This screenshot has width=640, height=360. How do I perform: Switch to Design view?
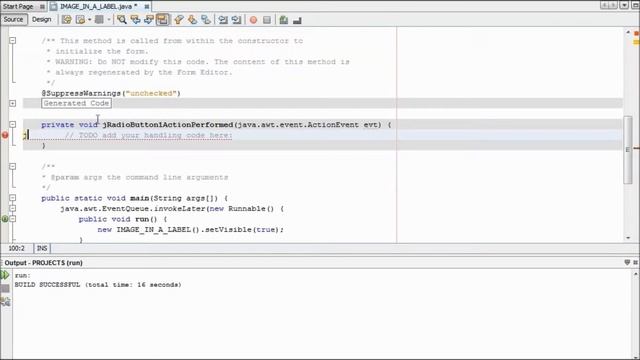[x=42, y=19]
